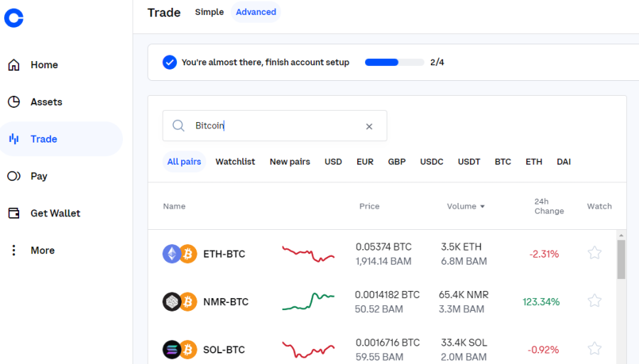The height and width of the screenshot is (364, 639).
Task: Click the Bitcoin search input field
Action: point(277,126)
